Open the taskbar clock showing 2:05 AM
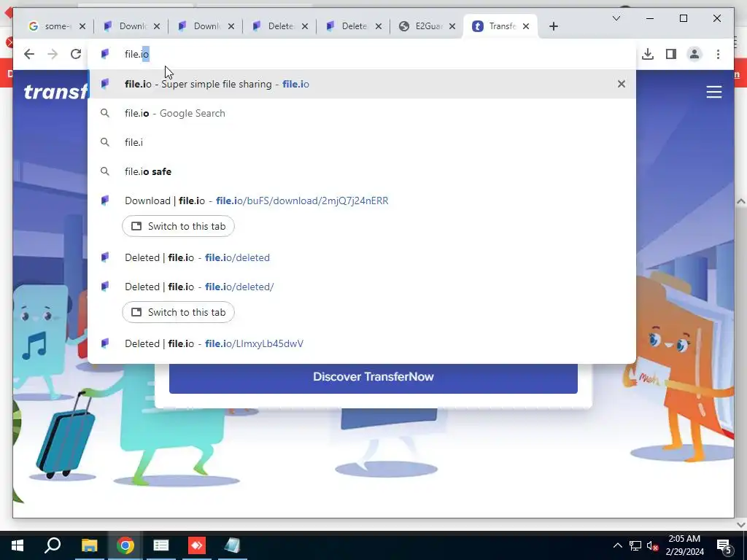 (x=684, y=545)
